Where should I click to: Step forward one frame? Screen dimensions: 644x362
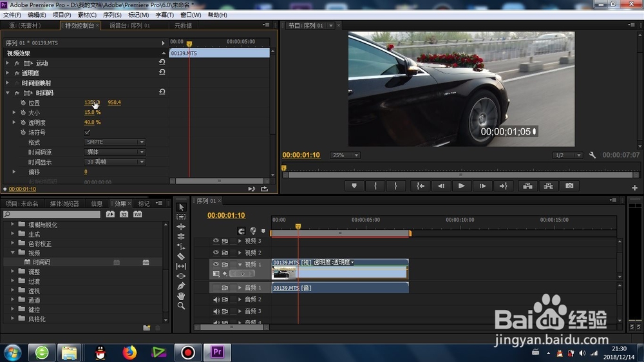pyautogui.click(x=482, y=186)
